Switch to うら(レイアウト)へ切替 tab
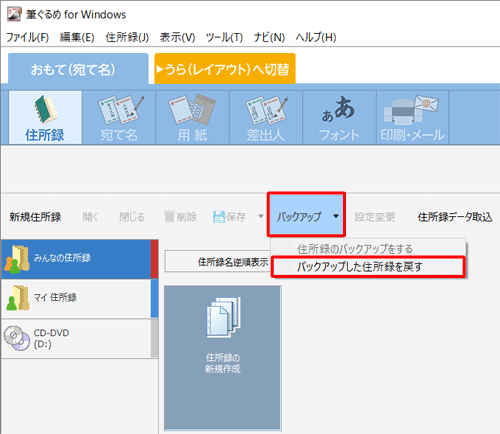 [225, 69]
